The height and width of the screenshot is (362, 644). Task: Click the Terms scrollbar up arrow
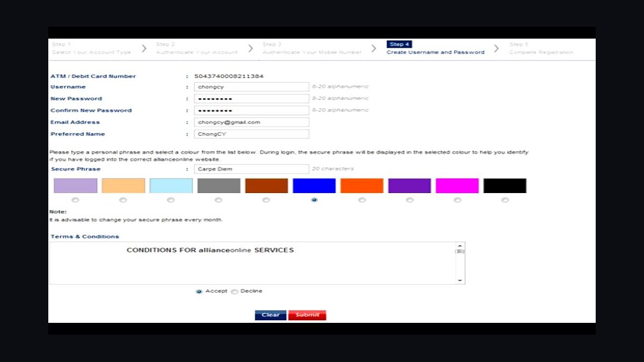tap(460, 246)
